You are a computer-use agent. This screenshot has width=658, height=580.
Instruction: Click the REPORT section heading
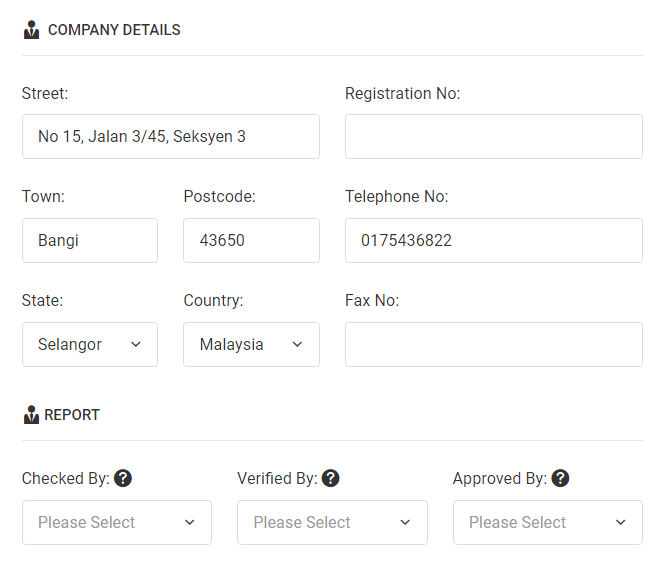(x=72, y=415)
